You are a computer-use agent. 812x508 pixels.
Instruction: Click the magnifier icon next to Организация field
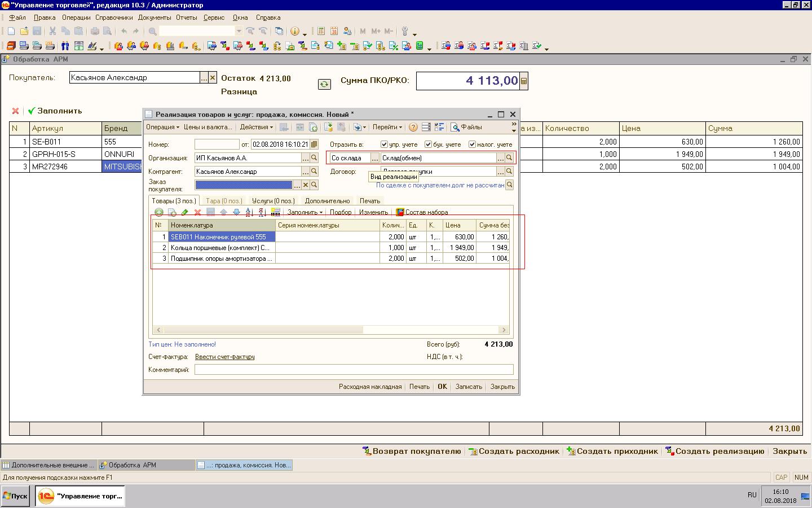[x=314, y=158]
